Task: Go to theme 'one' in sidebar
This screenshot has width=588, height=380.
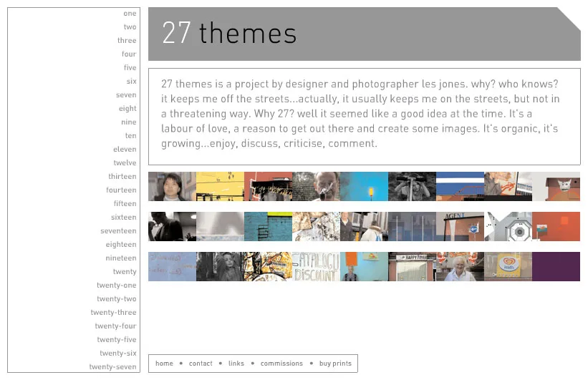Action: (130, 14)
